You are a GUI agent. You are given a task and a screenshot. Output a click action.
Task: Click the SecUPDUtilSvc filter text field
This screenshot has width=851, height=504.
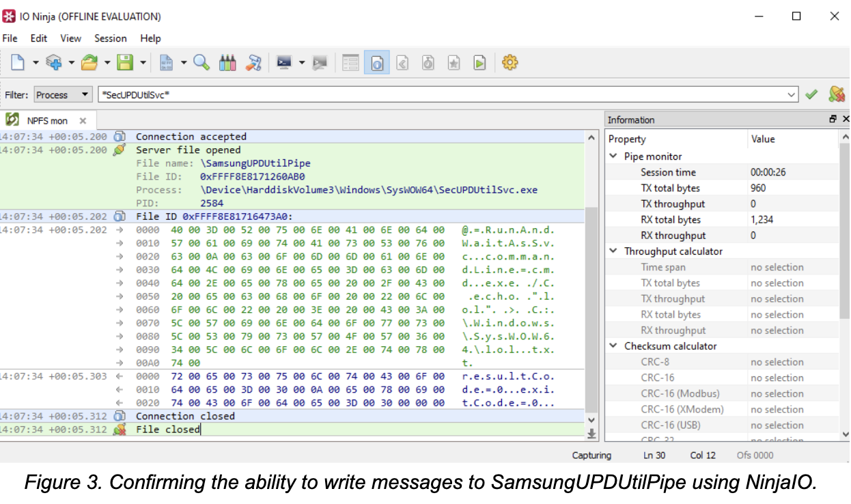point(444,95)
